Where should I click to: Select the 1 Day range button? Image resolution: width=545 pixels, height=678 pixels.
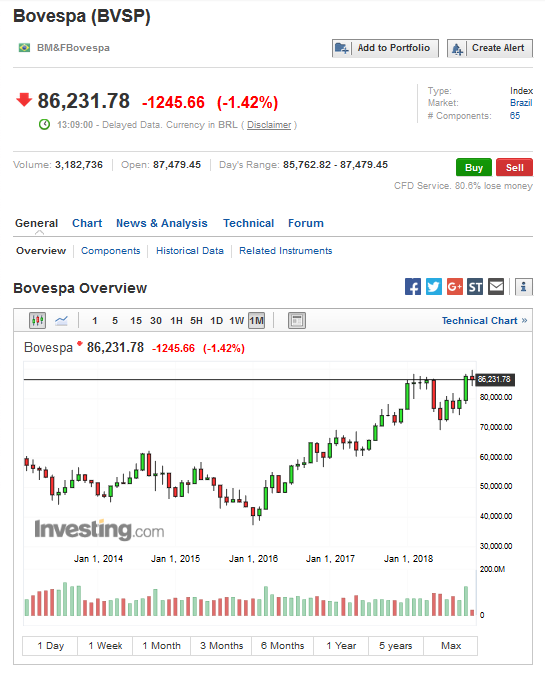tap(50, 646)
